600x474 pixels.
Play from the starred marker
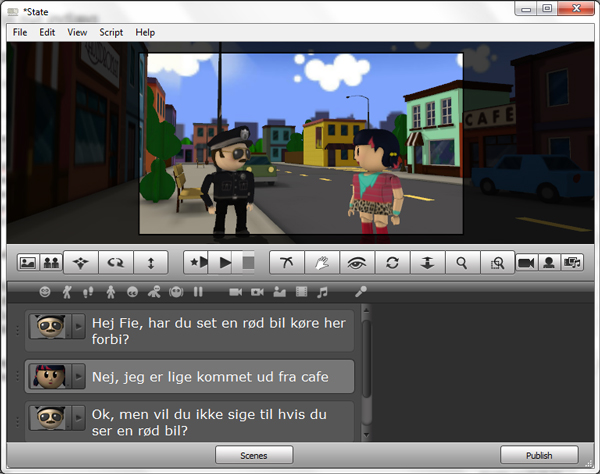coord(197,263)
